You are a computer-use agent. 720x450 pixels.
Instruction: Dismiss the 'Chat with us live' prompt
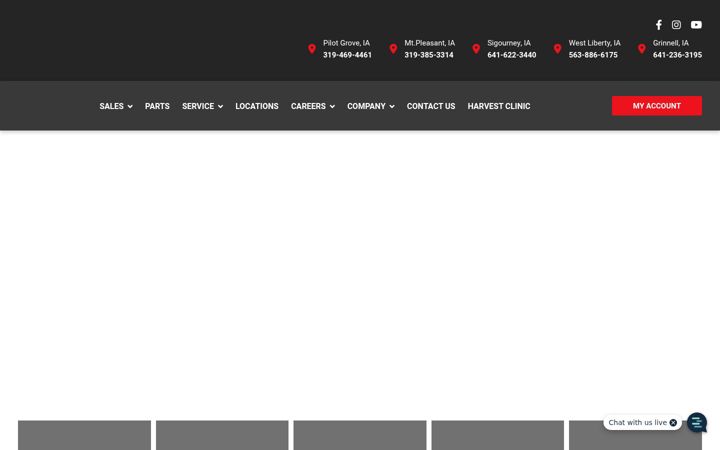pyautogui.click(x=673, y=423)
